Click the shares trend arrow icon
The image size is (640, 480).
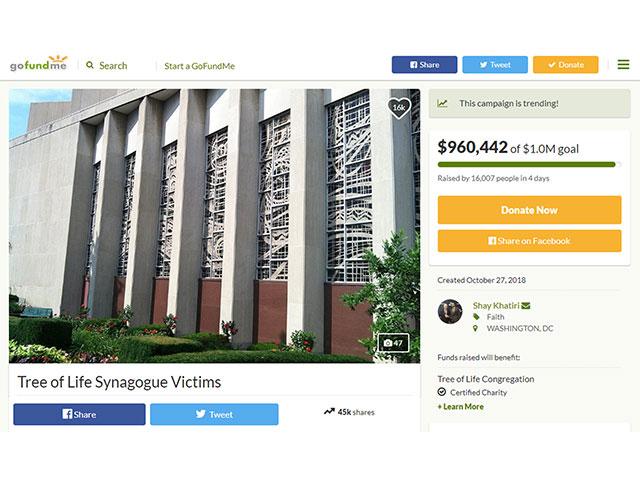(329, 411)
